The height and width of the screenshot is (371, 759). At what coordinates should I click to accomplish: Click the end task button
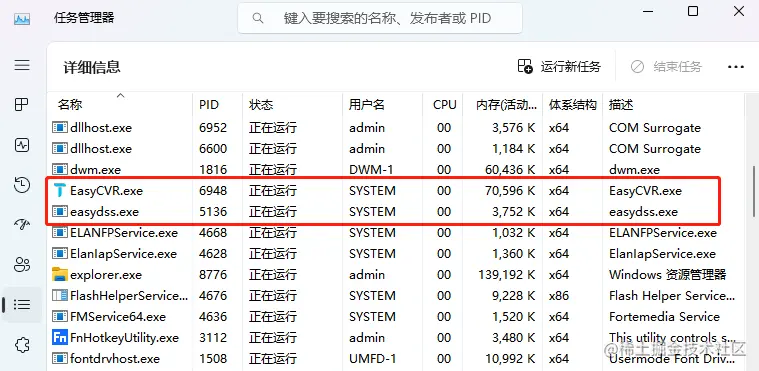coord(666,66)
